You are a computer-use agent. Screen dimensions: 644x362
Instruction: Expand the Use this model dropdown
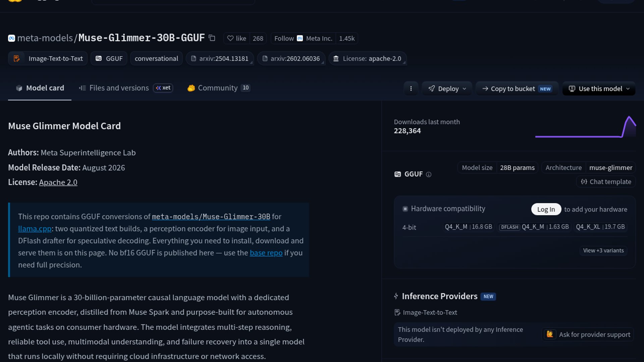[599, 88]
